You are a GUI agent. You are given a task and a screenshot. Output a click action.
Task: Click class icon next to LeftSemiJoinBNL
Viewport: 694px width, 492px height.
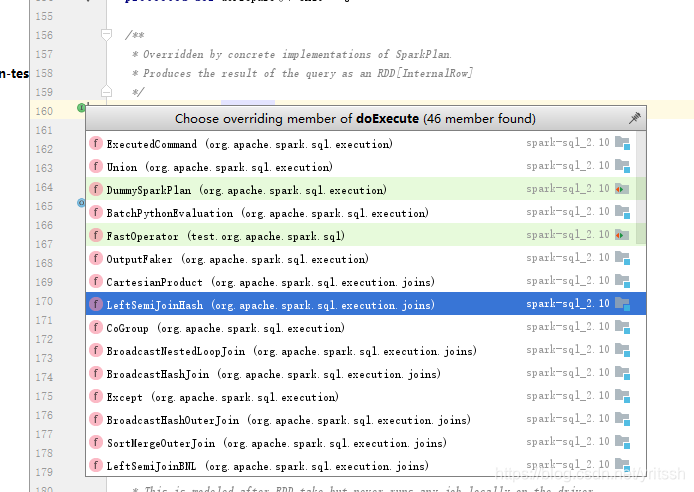coord(96,465)
